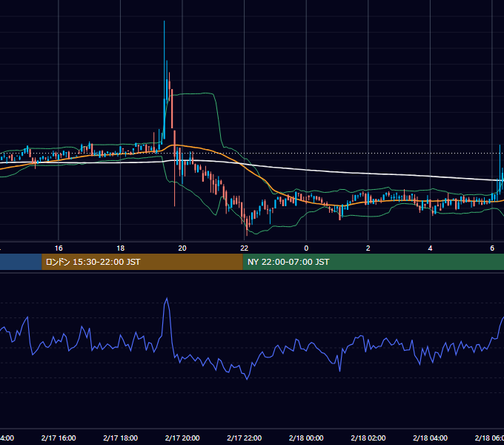This screenshot has width=504, height=445.
Task: Click the indicator peak in the lower oscillator panel
Action: point(167,299)
